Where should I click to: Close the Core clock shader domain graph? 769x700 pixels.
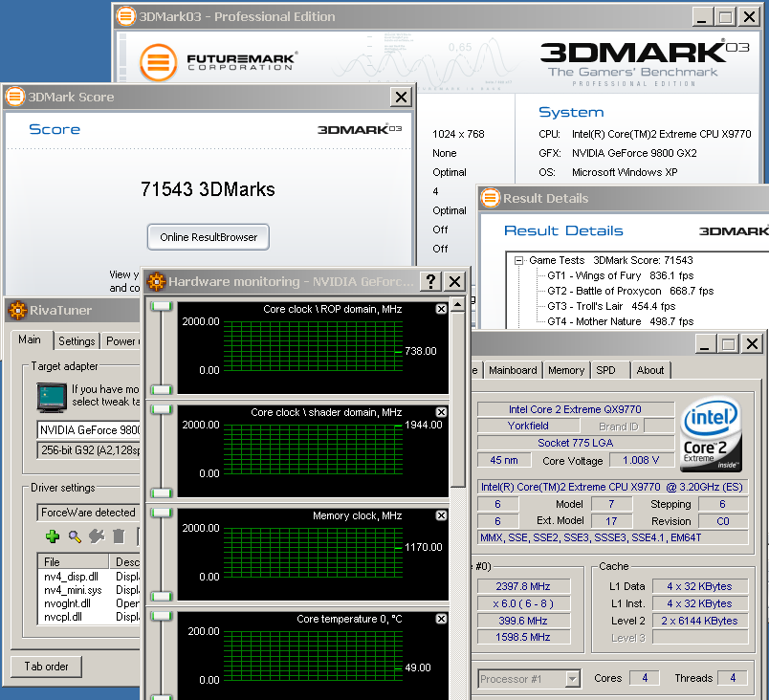(x=441, y=412)
